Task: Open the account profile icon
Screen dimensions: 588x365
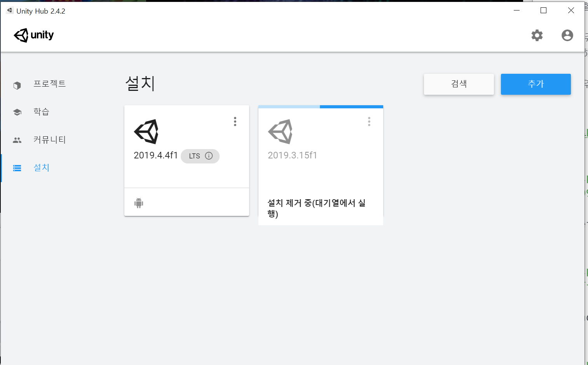Action: pyautogui.click(x=567, y=35)
